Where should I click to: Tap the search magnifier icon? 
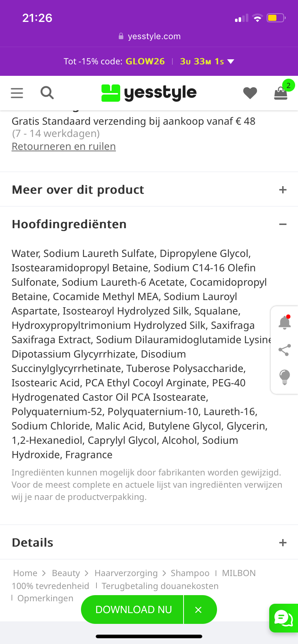click(x=47, y=93)
